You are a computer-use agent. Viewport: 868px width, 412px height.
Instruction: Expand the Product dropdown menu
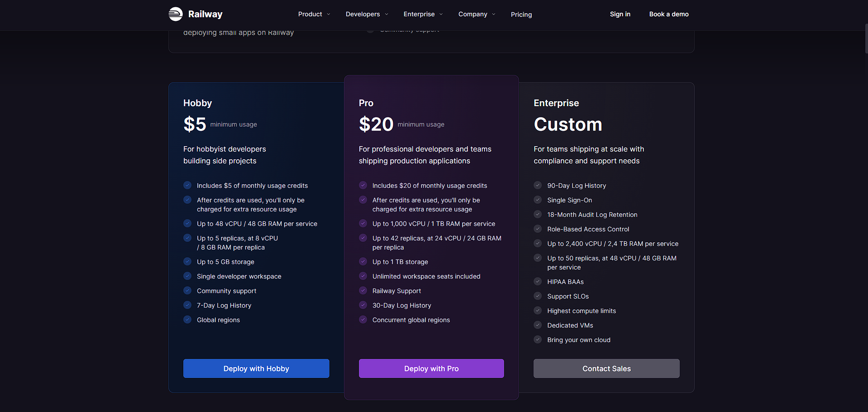[314, 14]
